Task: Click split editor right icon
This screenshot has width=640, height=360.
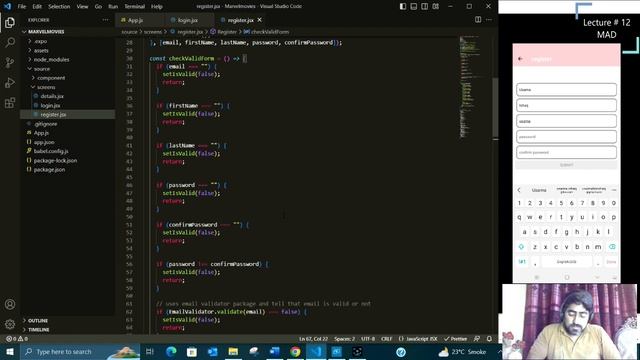Action: [x=478, y=20]
